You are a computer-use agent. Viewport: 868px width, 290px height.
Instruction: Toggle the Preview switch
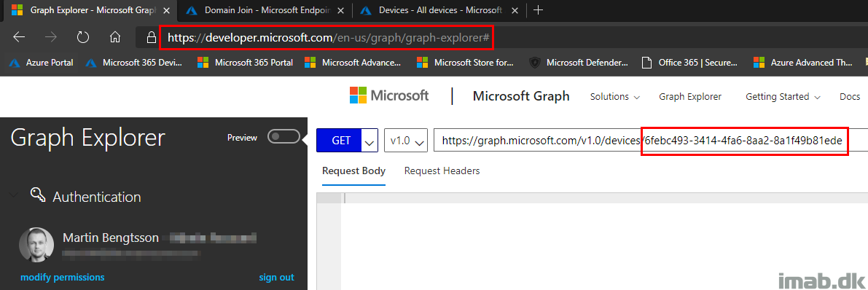point(284,137)
